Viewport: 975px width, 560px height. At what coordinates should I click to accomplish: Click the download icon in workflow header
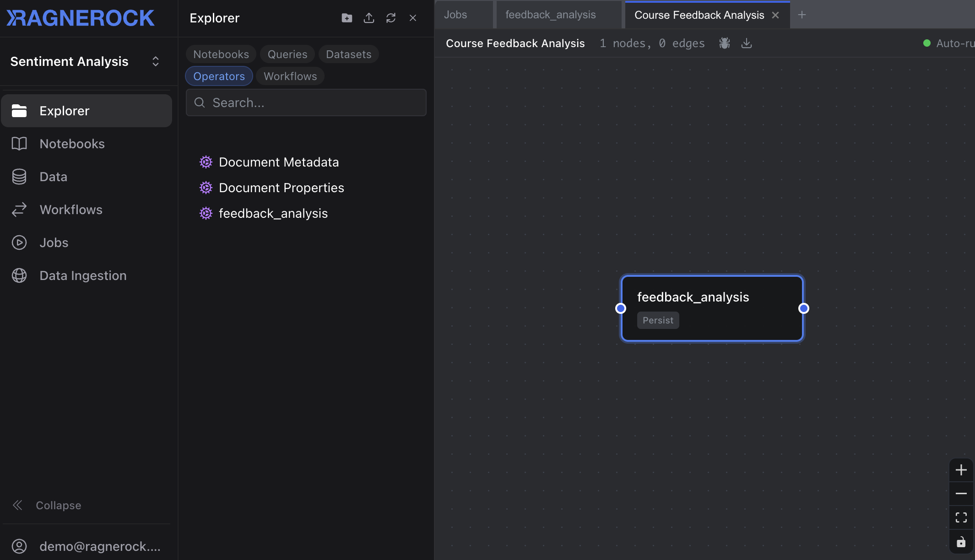coord(747,43)
